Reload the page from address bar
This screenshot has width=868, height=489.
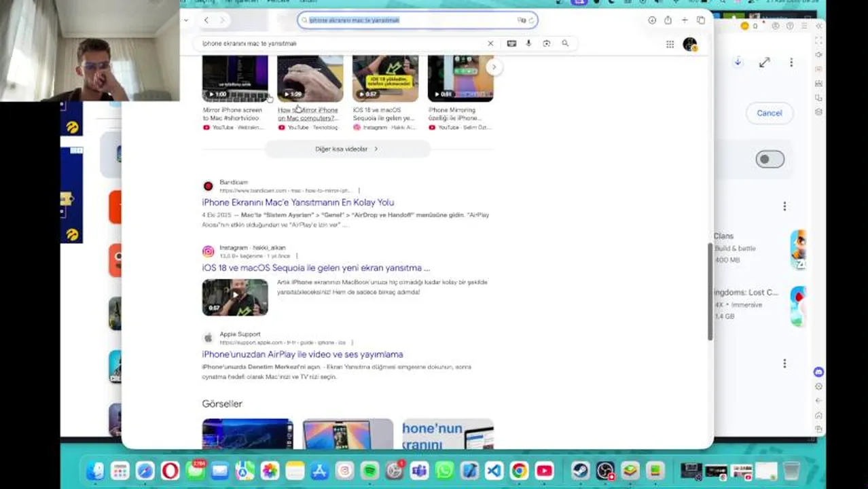tap(531, 20)
